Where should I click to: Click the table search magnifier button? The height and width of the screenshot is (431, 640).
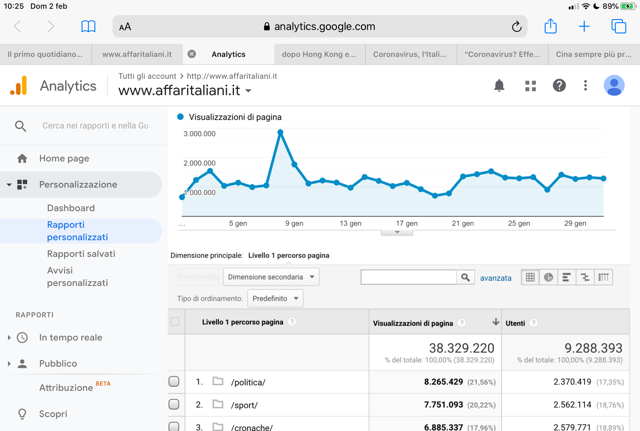click(x=465, y=277)
